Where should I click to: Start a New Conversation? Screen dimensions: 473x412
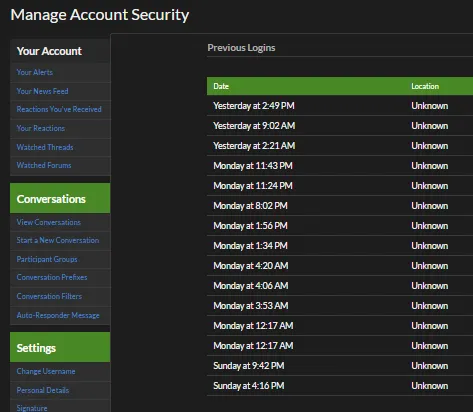click(58, 240)
